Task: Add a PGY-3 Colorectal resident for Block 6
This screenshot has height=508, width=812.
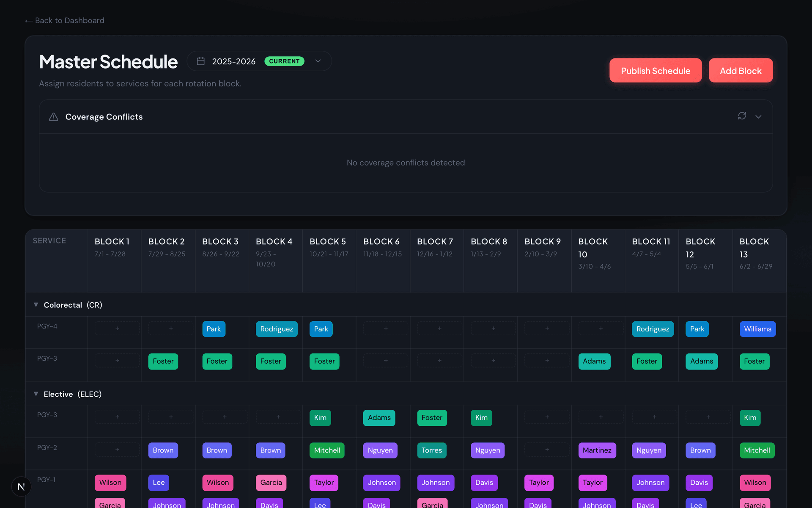Action: (x=385, y=360)
